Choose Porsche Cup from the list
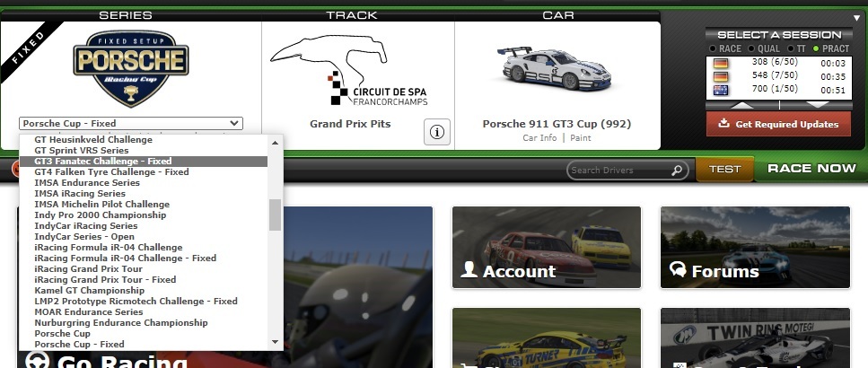This screenshot has width=868, height=368. pyautogui.click(x=144, y=334)
